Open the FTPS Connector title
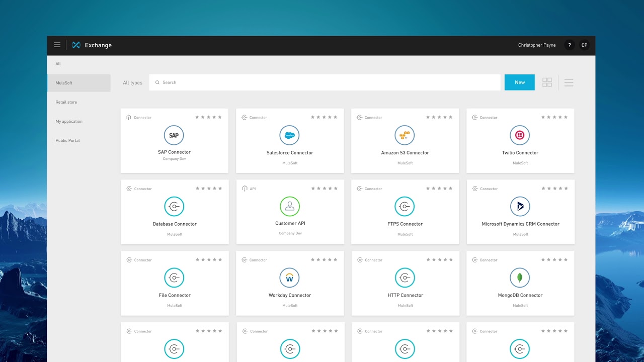This screenshot has width=644, height=362. 405,224
